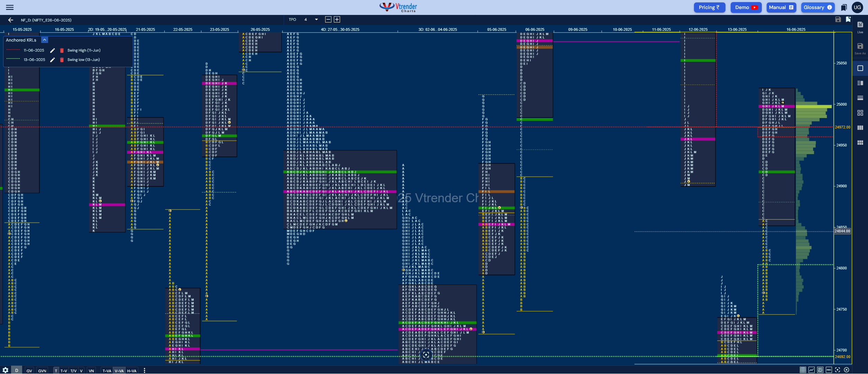Viewport: 868px width, 374px height.
Task: Open the Demo video link
Action: point(746,7)
